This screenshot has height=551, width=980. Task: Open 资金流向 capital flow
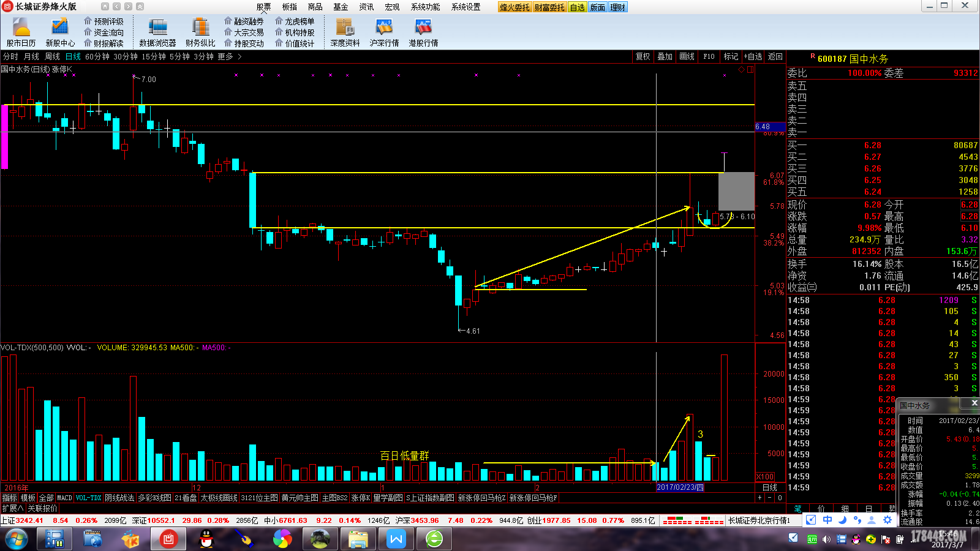point(104,32)
